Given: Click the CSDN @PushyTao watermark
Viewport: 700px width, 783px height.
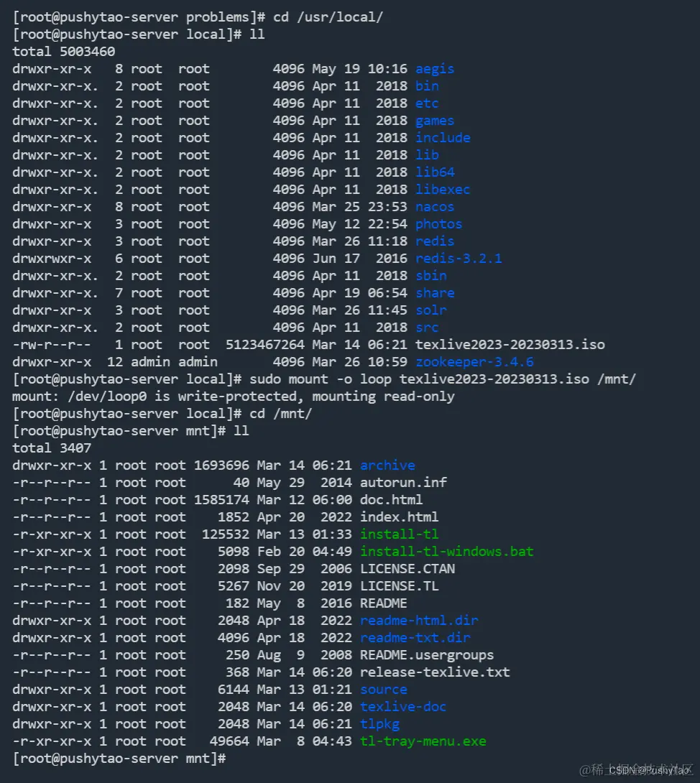Looking at the screenshot, I should click(x=648, y=771).
